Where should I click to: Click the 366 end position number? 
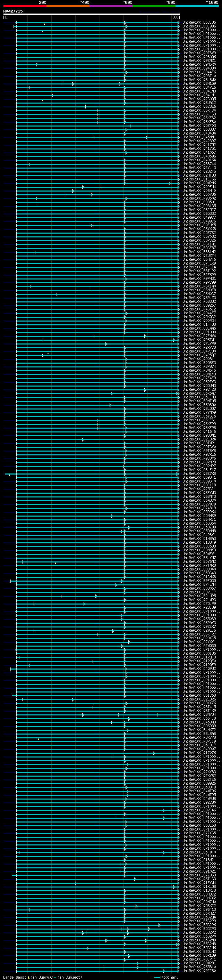point(175,17)
